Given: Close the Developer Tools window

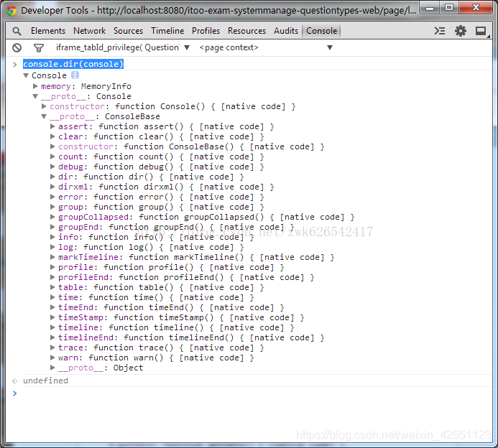Looking at the screenshot, I should [x=476, y=8].
